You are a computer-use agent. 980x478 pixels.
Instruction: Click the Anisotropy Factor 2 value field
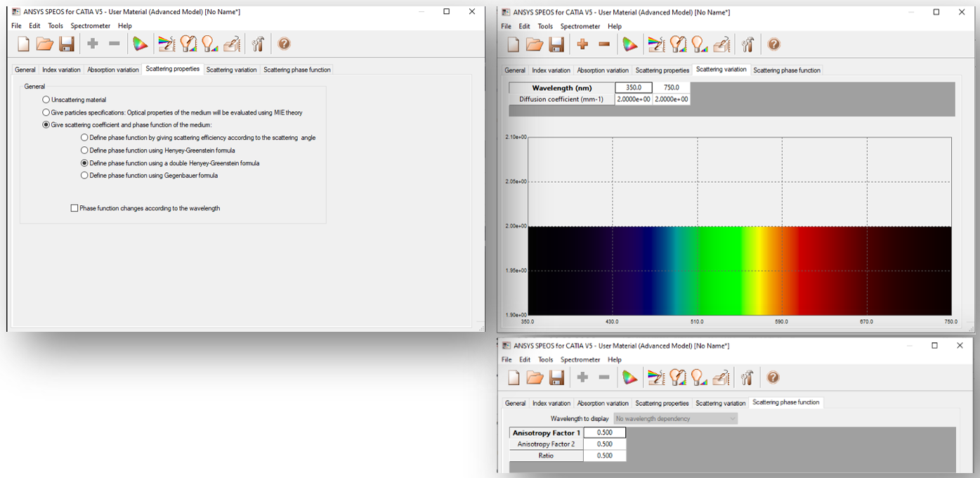coord(604,444)
